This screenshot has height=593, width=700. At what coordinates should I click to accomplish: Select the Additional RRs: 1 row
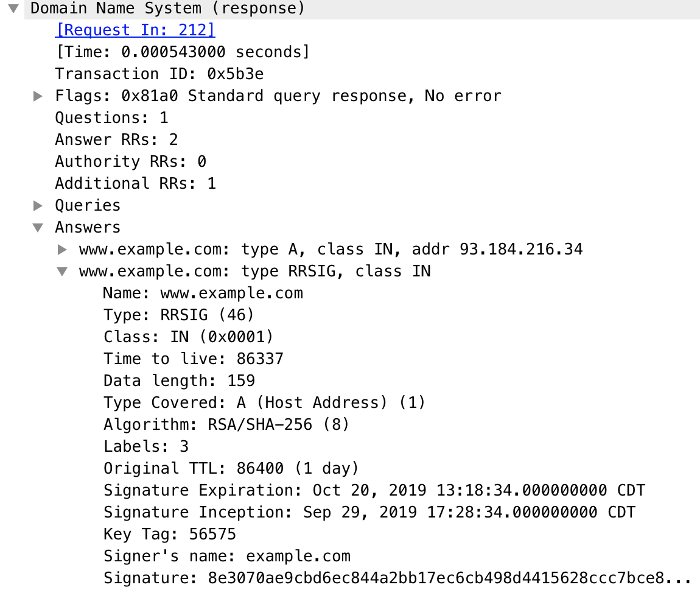(x=136, y=183)
